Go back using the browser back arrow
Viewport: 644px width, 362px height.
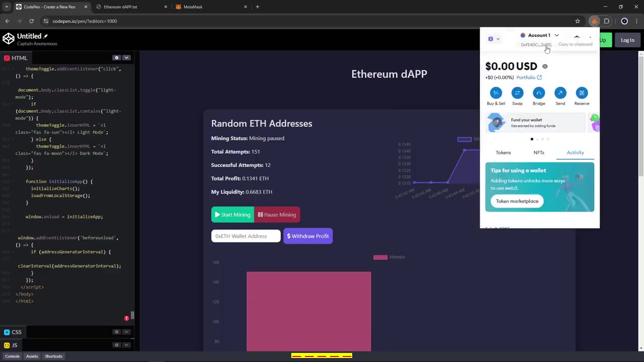7,21
